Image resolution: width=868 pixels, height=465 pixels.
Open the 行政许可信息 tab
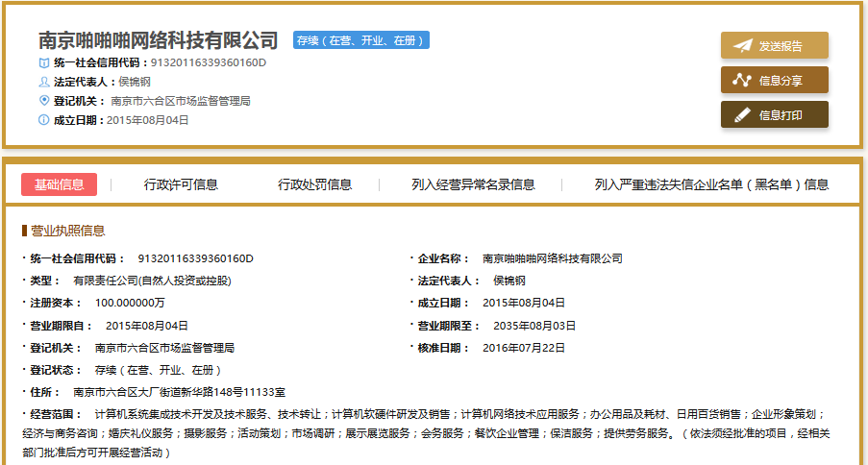pyautogui.click(x=181, y=184)
